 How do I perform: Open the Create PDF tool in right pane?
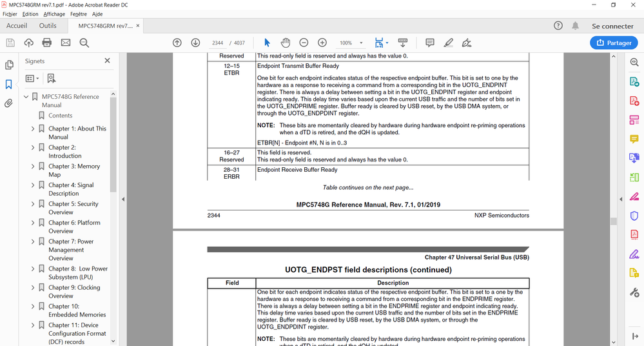pos(634,101)
